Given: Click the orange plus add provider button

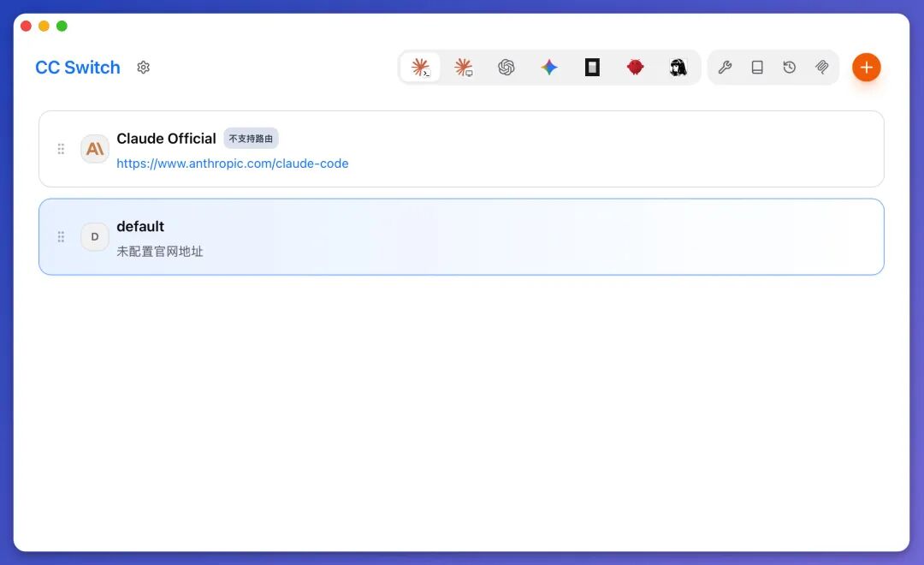Looking at the screenshot, I should [x=866, y=68].
